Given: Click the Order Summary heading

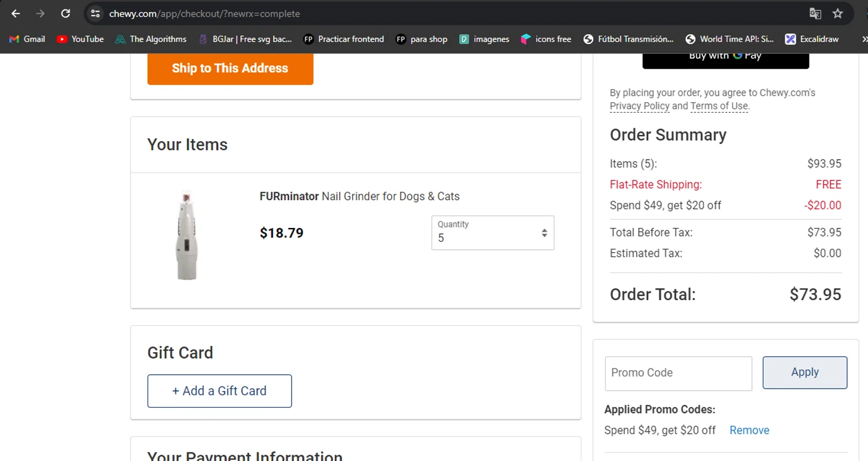Looking at the screenshot, I should click(668, 135).
